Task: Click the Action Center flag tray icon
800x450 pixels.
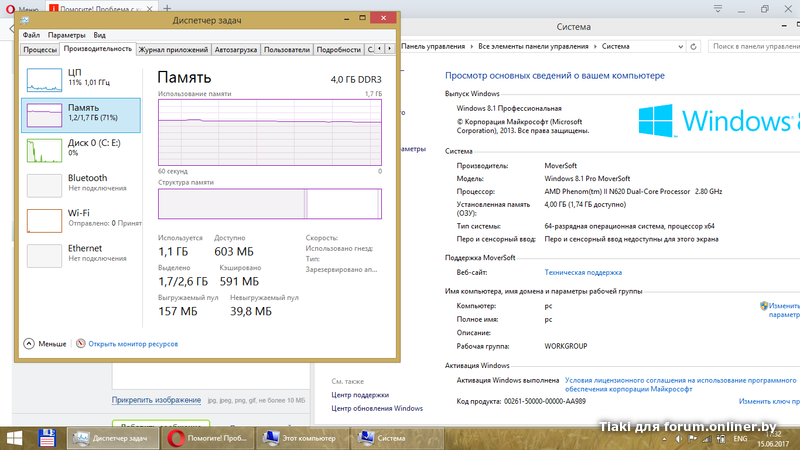Action: pos(692,439)
